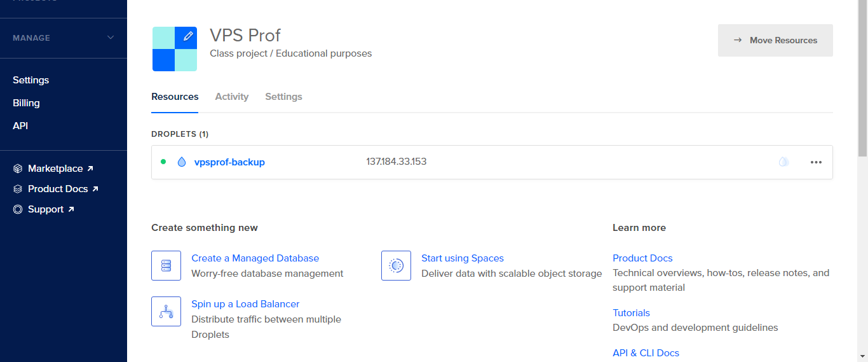Click the pencil edit icon on project logo
The image size is (868, 362).
[x=187, y=37]
